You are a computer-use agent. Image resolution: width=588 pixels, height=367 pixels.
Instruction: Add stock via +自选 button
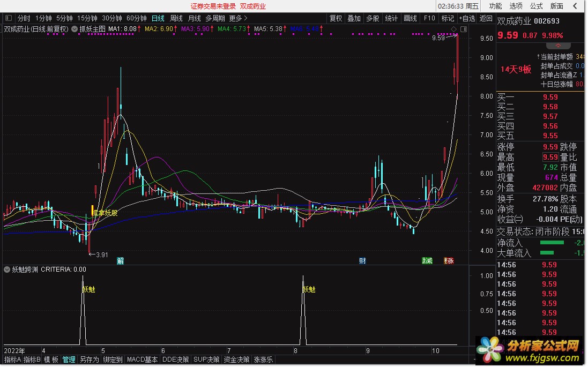tap(467, 18)
